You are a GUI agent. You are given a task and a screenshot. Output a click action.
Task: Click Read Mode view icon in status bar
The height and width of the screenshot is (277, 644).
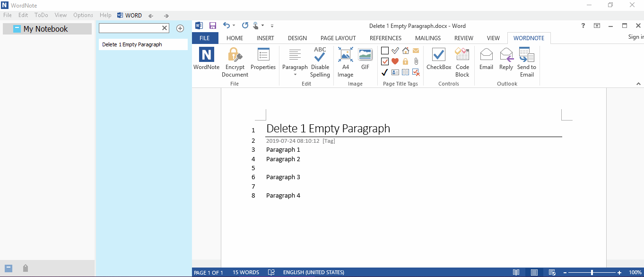pos(516,272)
